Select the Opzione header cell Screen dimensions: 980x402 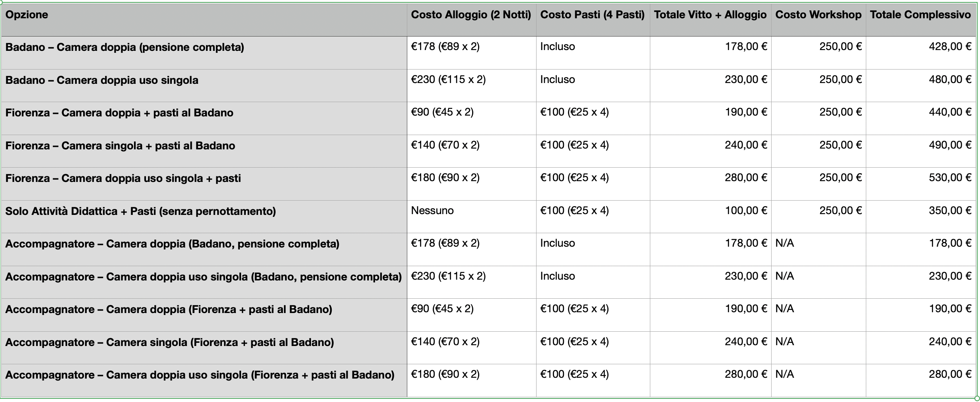204,20
